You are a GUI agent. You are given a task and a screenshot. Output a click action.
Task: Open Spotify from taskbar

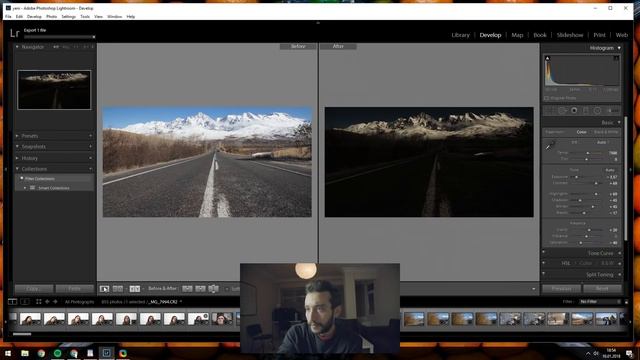tap(58, 353)
